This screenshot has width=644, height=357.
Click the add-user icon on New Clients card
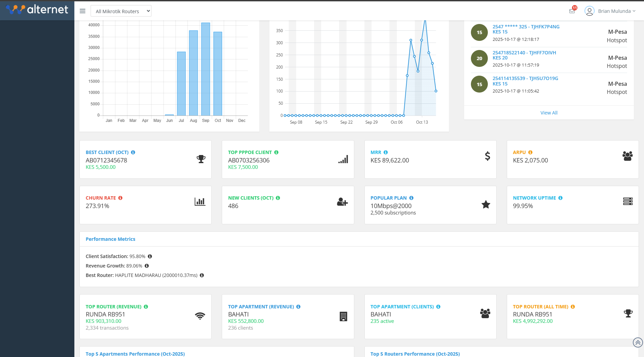(x=342, y=202)
